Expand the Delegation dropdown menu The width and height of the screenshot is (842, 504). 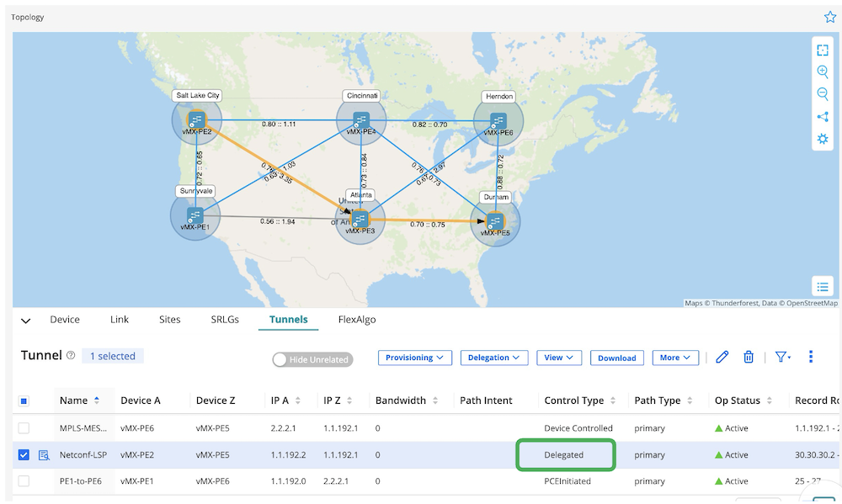point(493,358)
